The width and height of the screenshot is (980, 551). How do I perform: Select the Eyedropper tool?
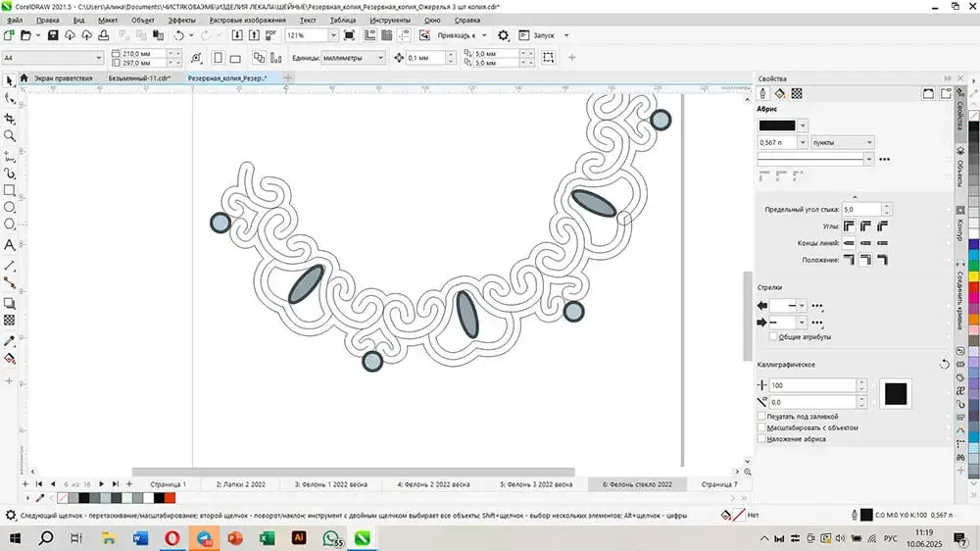[10, 340]
